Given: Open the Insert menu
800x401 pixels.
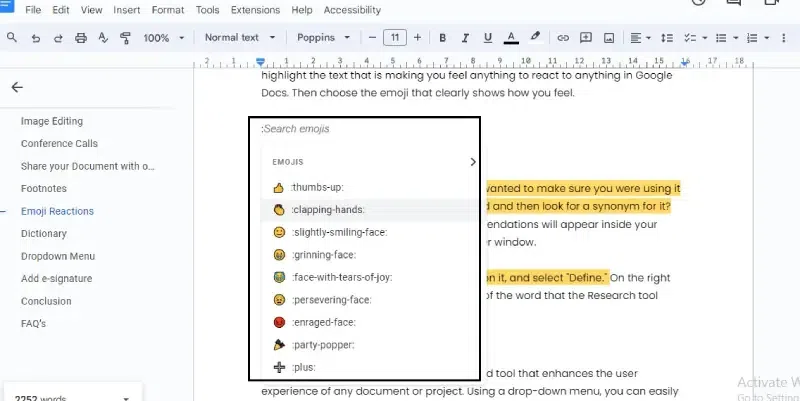Looking at the screenshot, I should pyautogui.click(x=127, y=10).
